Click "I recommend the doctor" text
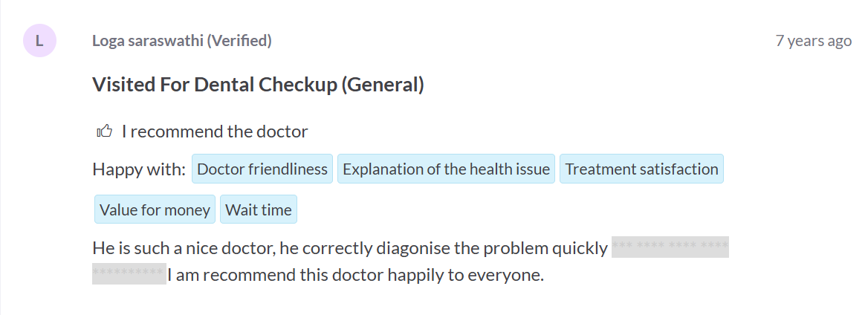Screen dimensions: 868x315 [x=215, y=131]
